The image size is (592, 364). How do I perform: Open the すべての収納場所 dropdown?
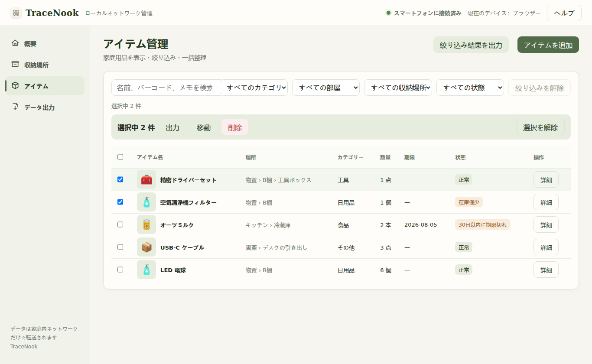(398, 88)
